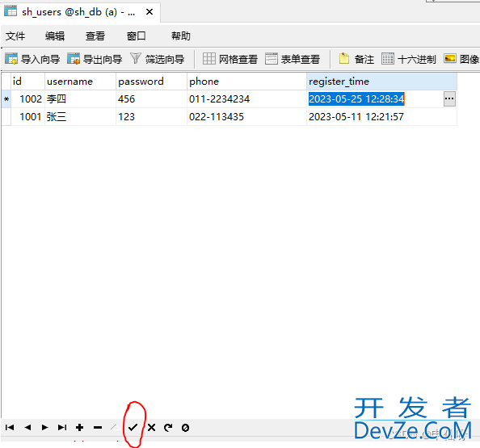Screen dimensions: 480x448
Task: Open the 筛选向导 filter wizard
Action: pyautogui.click(x=157, y=59)
